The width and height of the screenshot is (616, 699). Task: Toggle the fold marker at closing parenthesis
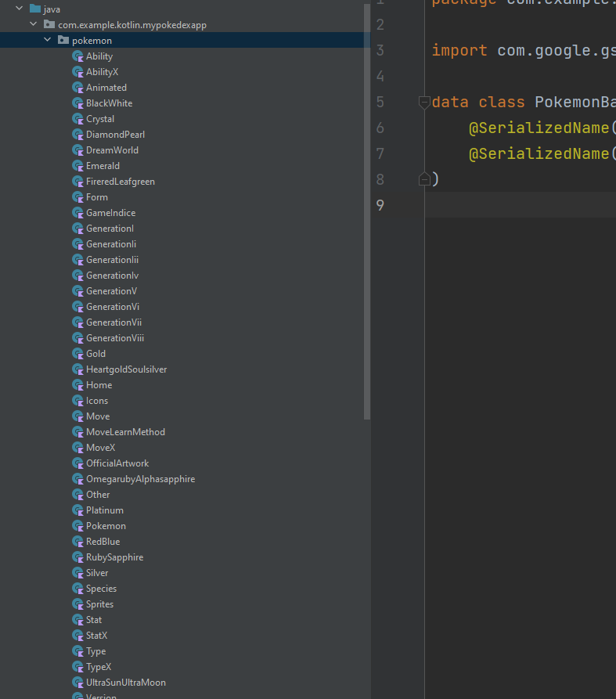click(x=424, y=179)
